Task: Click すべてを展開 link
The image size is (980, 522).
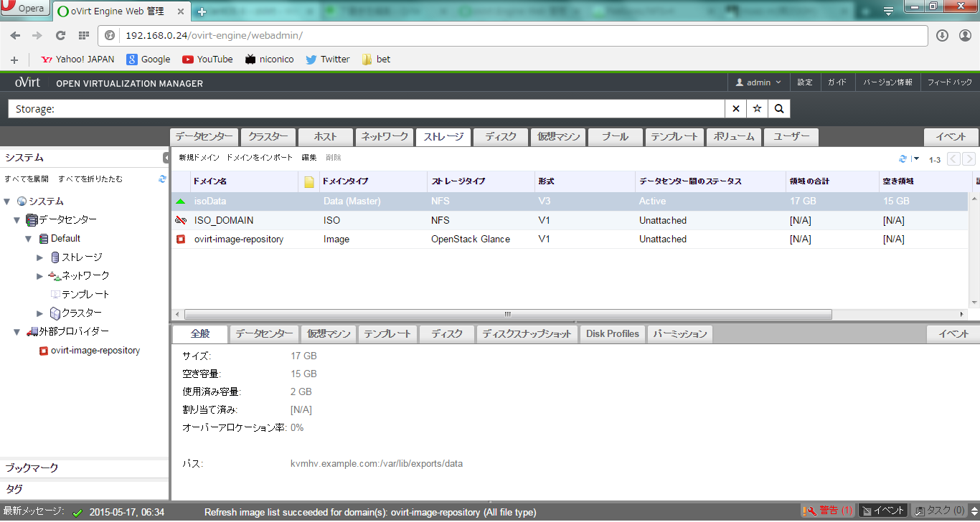Action: click(27, 179)
